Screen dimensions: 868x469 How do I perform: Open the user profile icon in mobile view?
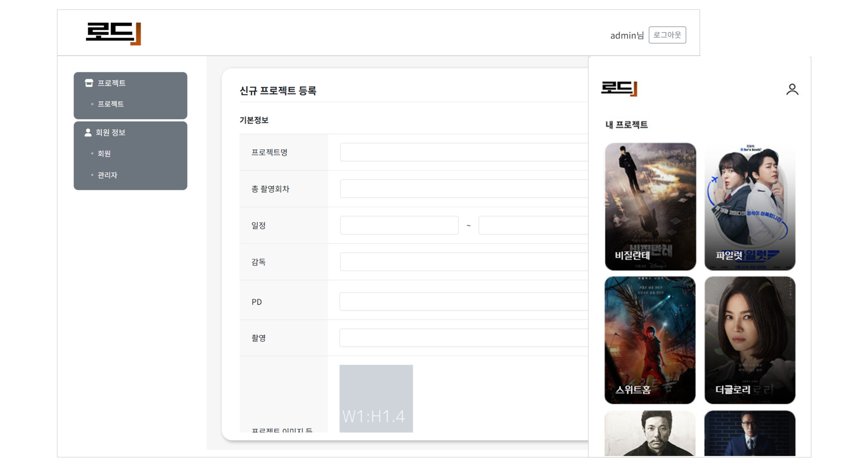pos(792,90)
